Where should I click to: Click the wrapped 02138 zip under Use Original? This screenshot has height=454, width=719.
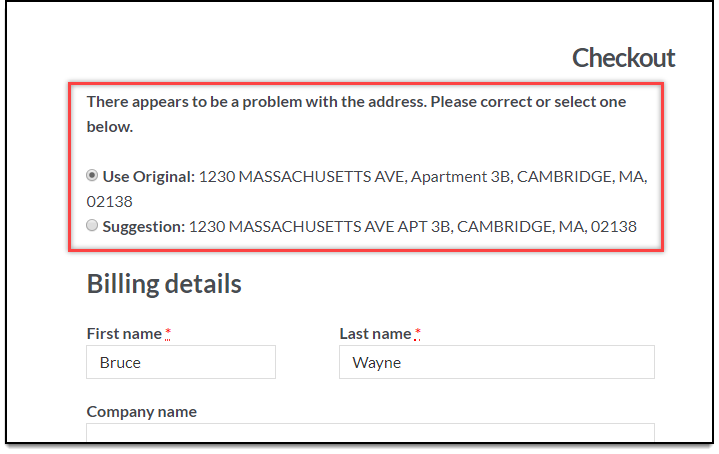pyautogui.click(x=110, y=202)
